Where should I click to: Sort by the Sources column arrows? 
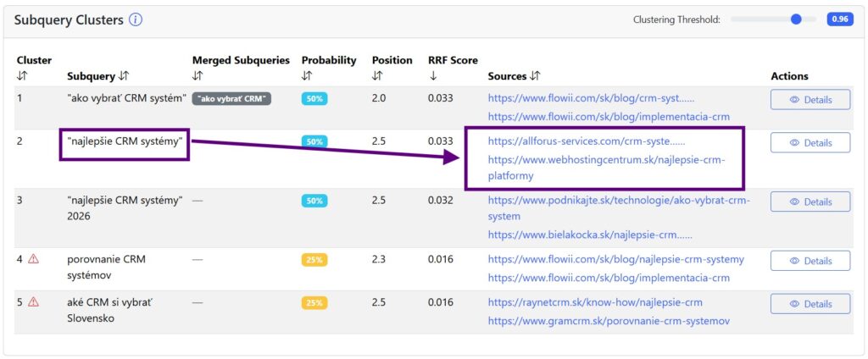point(535,76)
